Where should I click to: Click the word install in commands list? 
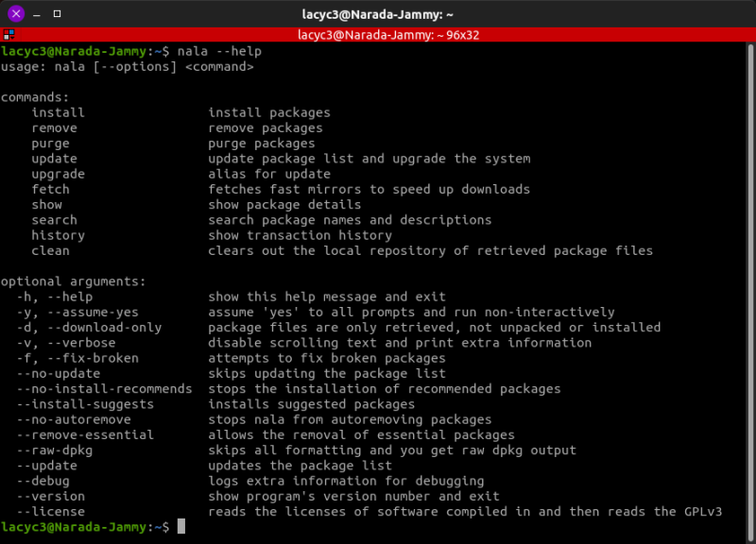click(x=58, y=112)
